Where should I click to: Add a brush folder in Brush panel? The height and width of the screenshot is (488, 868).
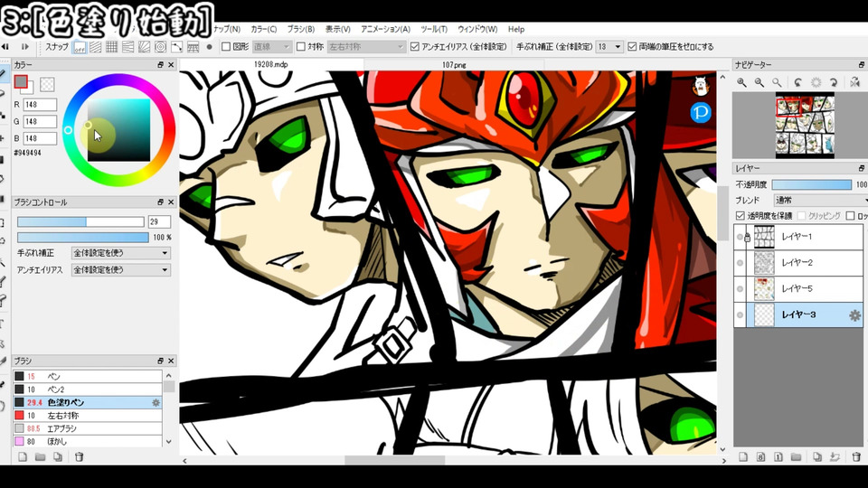tap(40, 457)
